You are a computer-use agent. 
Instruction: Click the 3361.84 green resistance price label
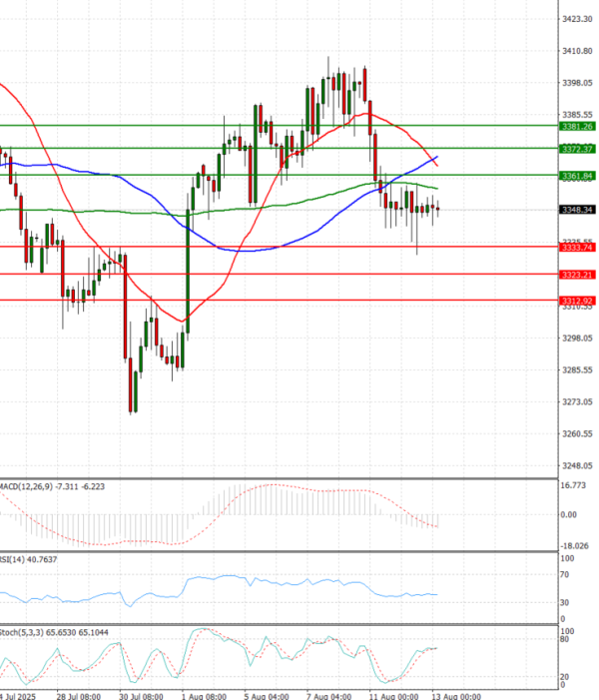coord(578,176)
